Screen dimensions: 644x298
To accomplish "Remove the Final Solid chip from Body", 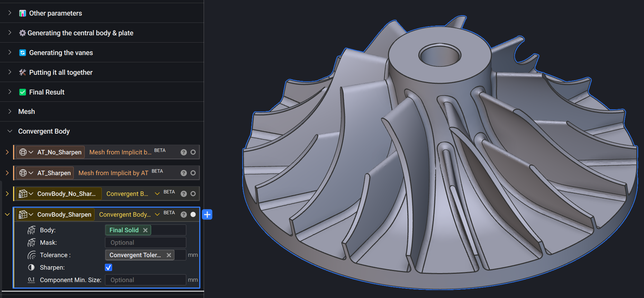I will [145, 230].
